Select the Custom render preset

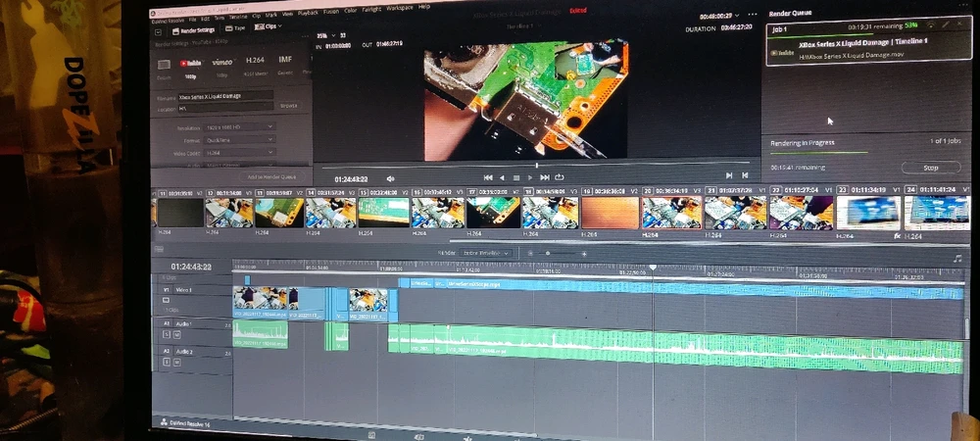pyautogui.click(x=164, y=68)
